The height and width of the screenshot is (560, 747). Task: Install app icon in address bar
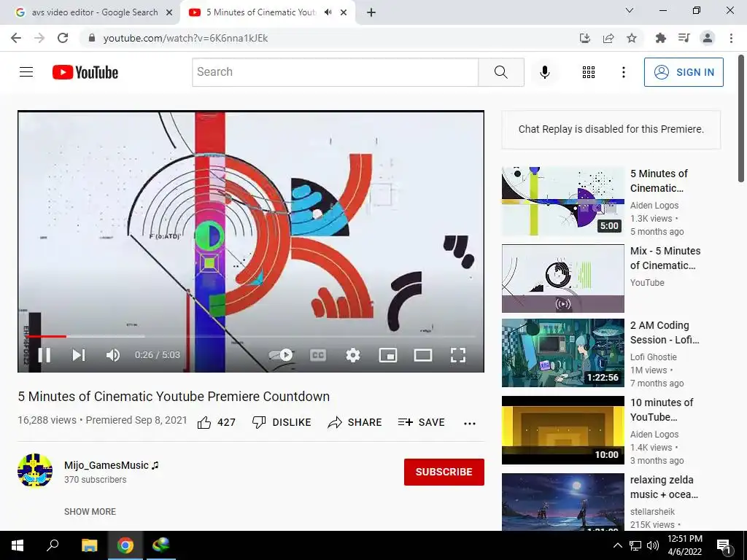(x=584, y=38)
